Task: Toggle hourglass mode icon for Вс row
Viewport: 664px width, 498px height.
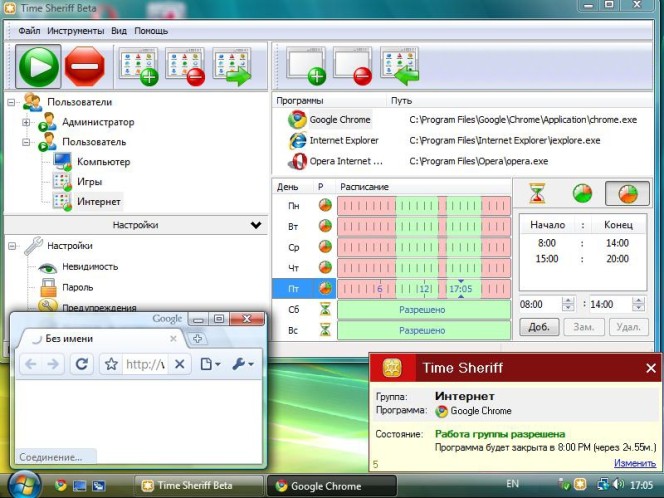Action: point(325,330)
